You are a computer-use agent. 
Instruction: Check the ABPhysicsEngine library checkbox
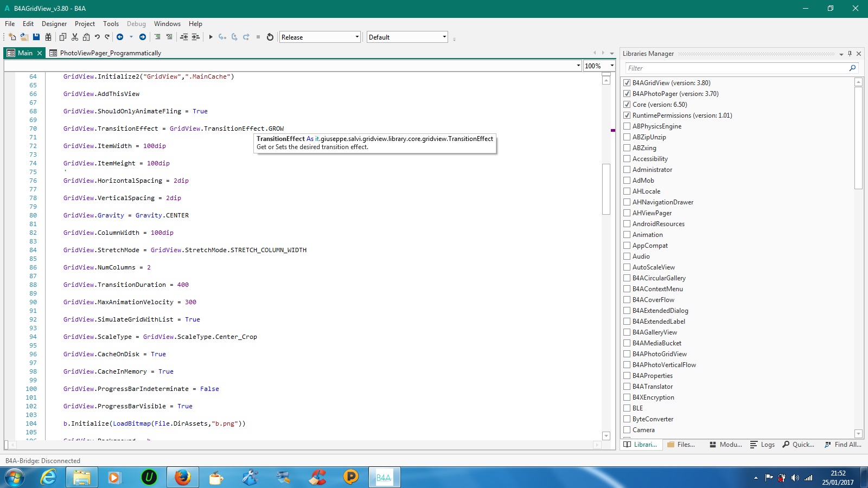click(627, 126)
